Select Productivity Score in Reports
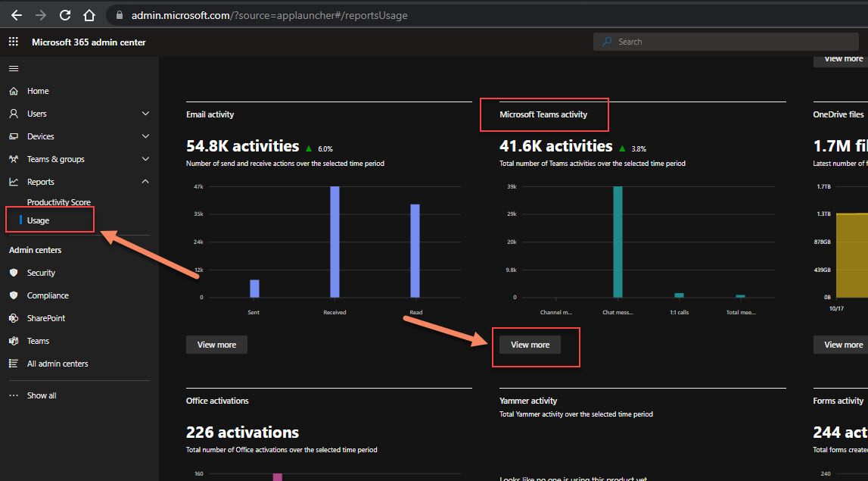 point(59,202)
